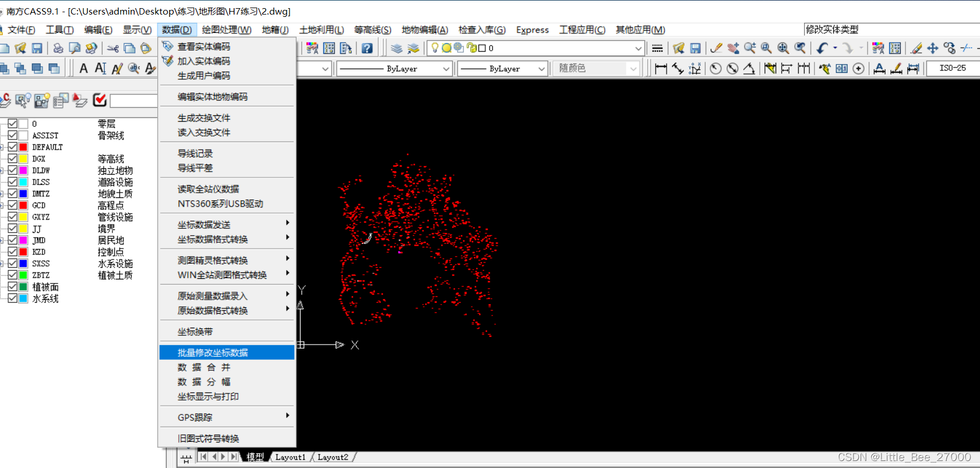This screenshot has width=980, height=468.
Task: Toggle the KZD layer checkbox
Action: tap(12, 251)
